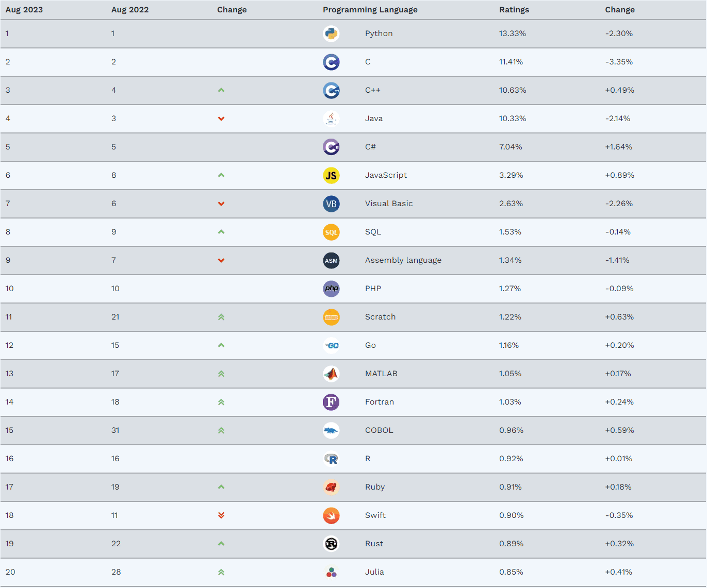Open the Scratch language name

tap(381, 317)
